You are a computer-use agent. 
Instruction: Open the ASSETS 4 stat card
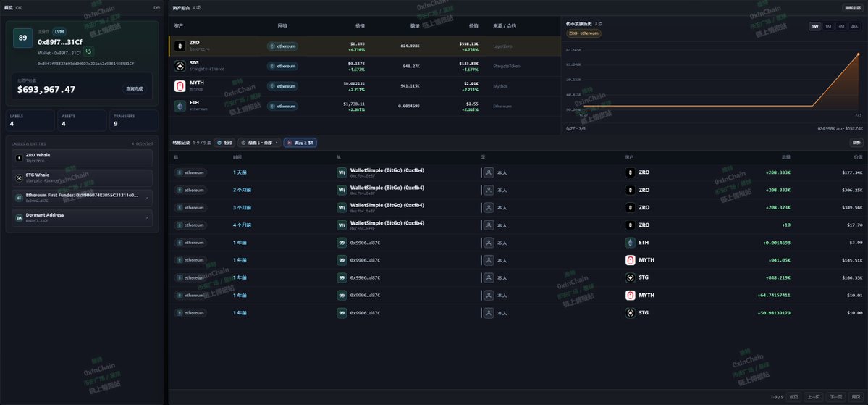tap(81, 121)
